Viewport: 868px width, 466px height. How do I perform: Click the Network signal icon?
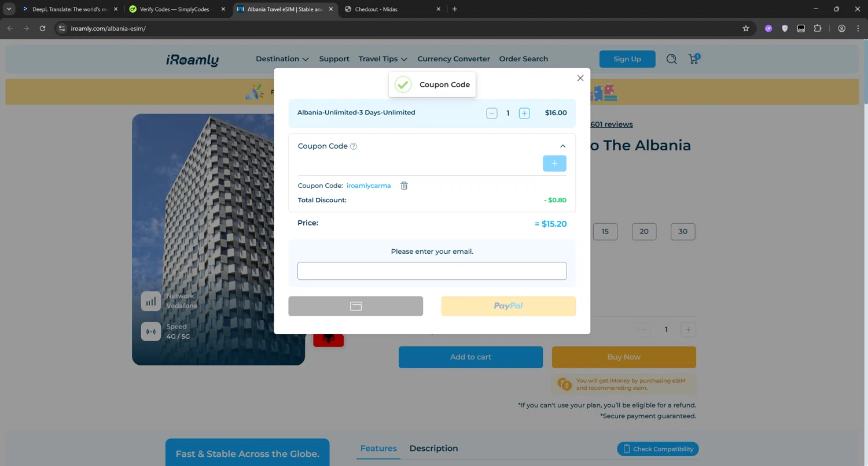pos(151,301)
